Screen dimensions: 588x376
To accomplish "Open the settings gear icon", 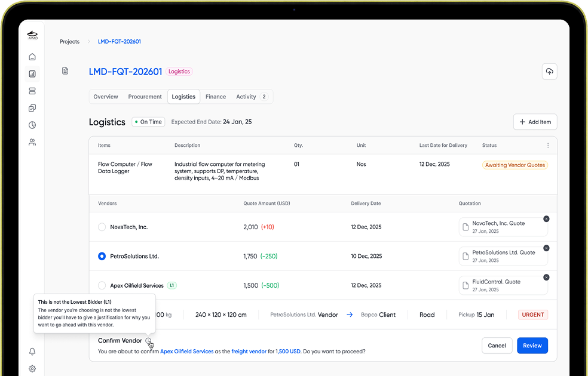I will coord(32,368).
